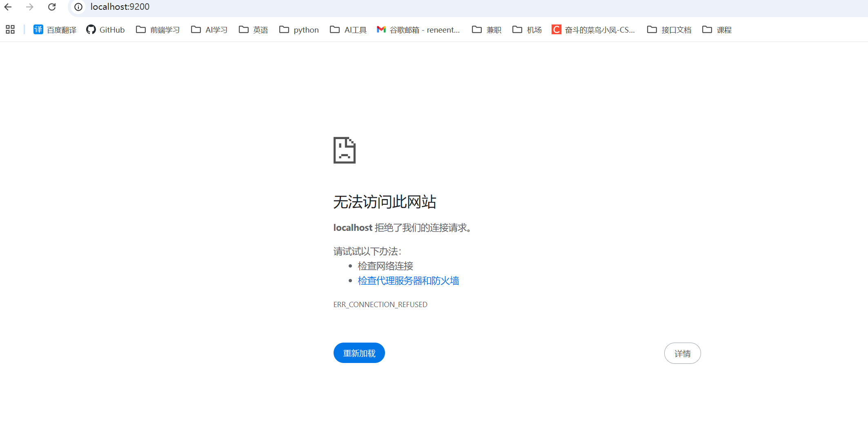The width and height of the screenshot is (868, 447).
Task: Expand the python bookmark folder
Action: pyautogui.click(x=299, y=30)
